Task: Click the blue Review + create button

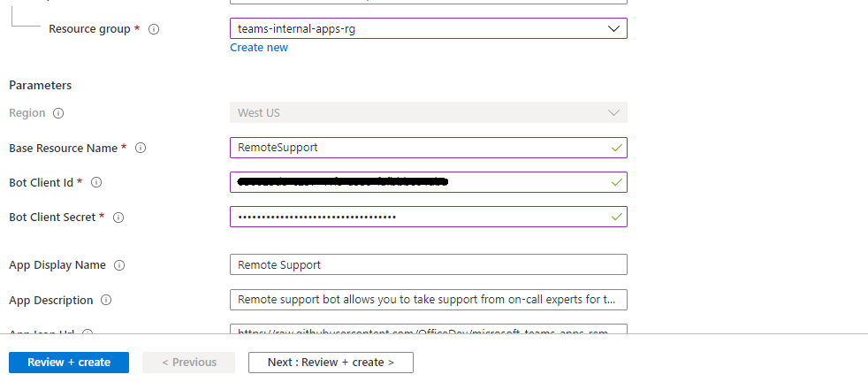Action: click(x=69, y=362)
